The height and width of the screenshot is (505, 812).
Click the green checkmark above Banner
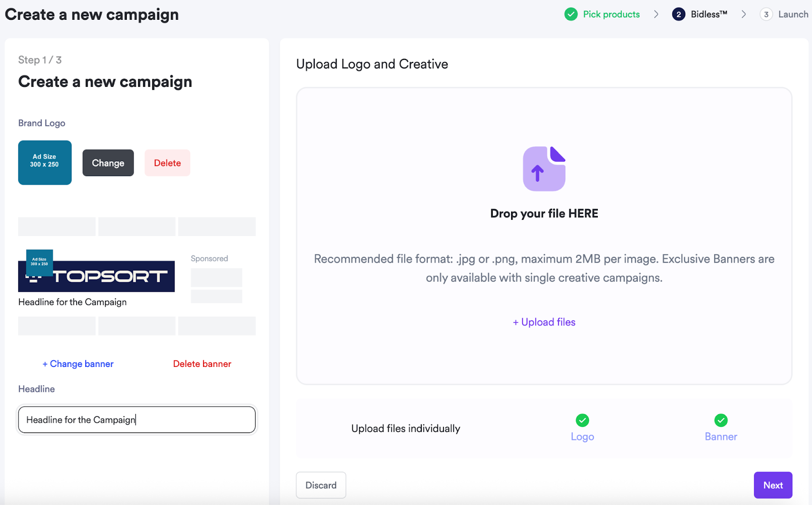pyautogui.click(x=721, y=420)
